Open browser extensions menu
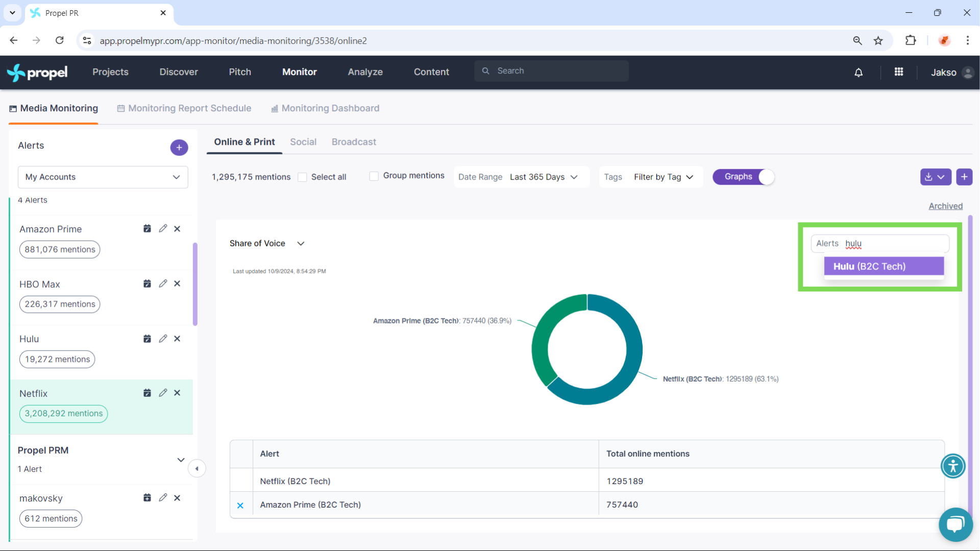The width and height of the screenshot is (980, 551). click(911, 40)
